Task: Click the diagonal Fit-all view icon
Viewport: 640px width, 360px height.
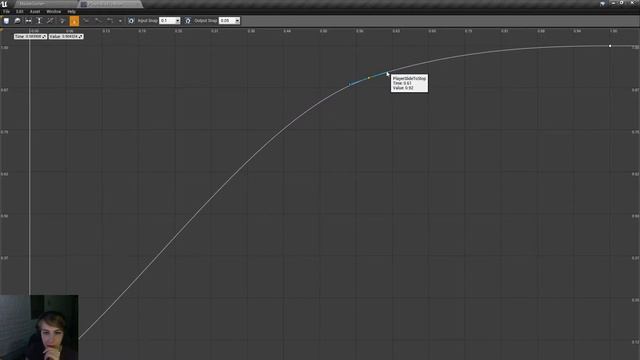Action: click(x=50, y=20)
